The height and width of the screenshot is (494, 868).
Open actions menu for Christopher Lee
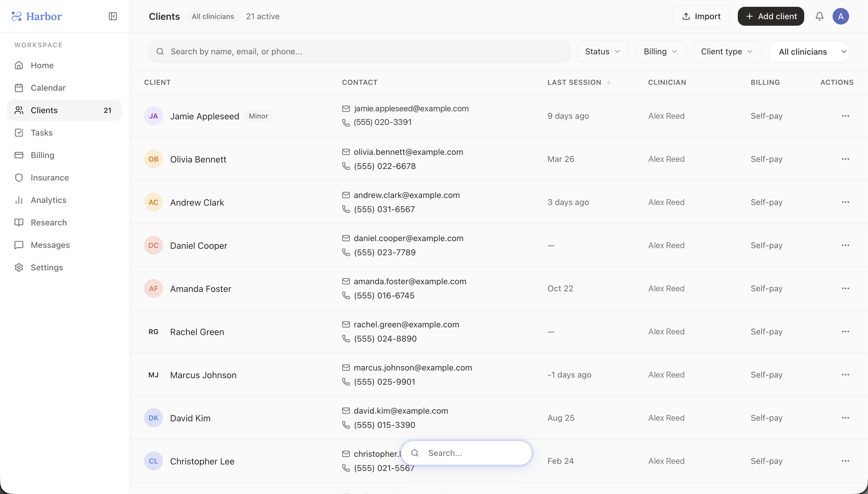click(x=845, y=461)
